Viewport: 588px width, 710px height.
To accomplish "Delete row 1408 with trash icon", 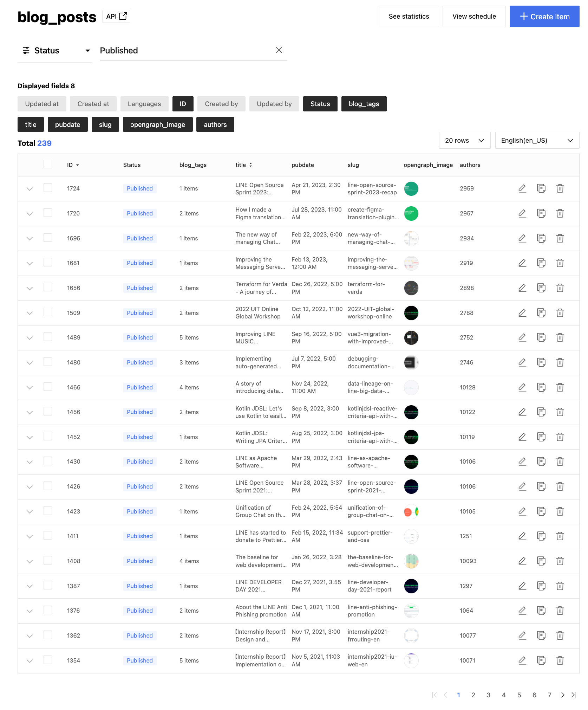I will tap(560, 561).
